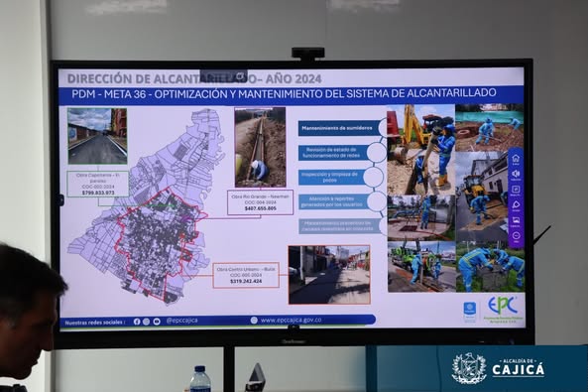This screenshot has width=588, height=392.
Task: Click the Instagram icon in footer
Action: [146, 322]
